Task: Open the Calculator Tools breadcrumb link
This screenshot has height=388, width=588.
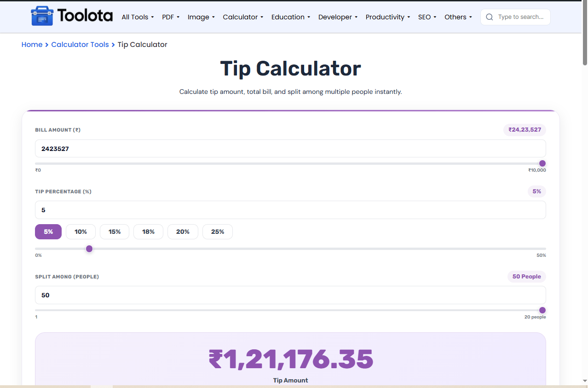Action: [x=80, y=45]
